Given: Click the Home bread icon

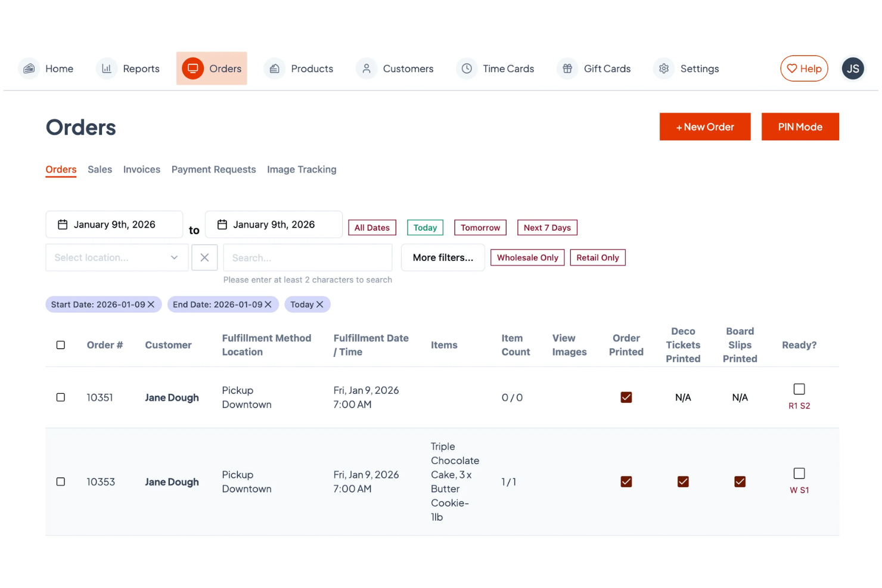Looking at the screenshot, I should point(29,69).
